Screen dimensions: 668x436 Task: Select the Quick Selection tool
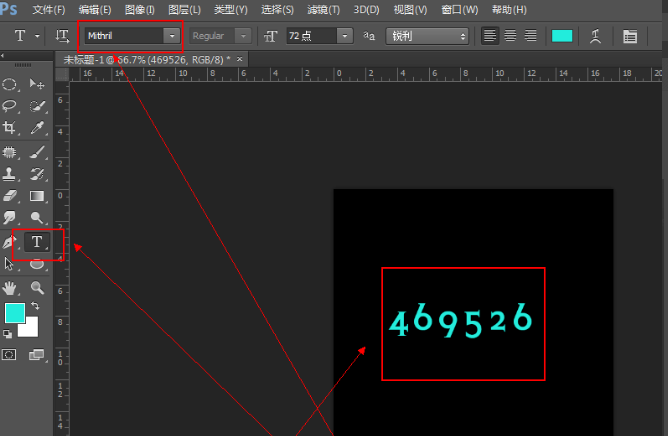[37, 106]
